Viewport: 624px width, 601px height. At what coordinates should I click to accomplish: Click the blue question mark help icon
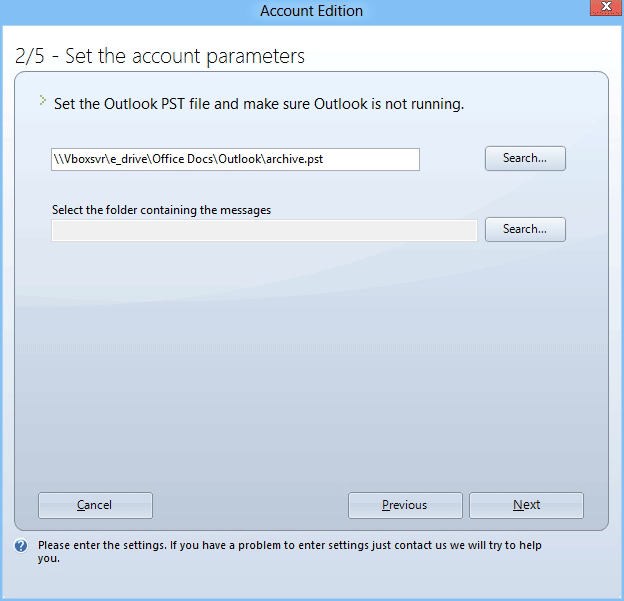coord(21,546)
